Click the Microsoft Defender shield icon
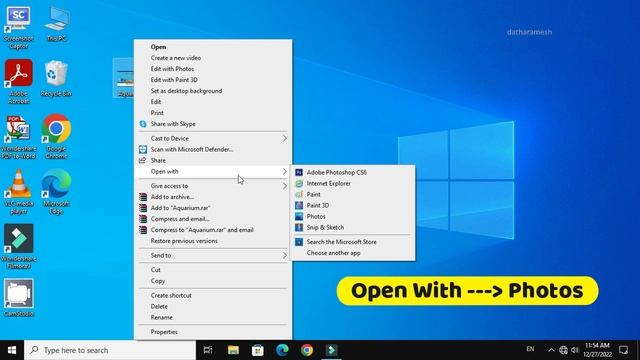 click(x=143, y=149)
